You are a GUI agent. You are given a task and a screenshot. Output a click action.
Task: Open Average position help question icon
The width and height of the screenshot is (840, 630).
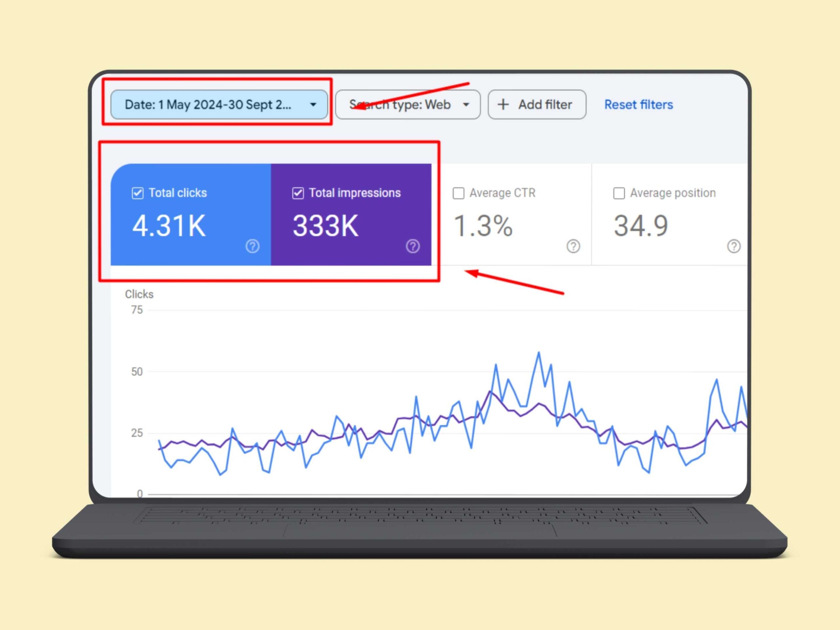click(x=734, y=246)
